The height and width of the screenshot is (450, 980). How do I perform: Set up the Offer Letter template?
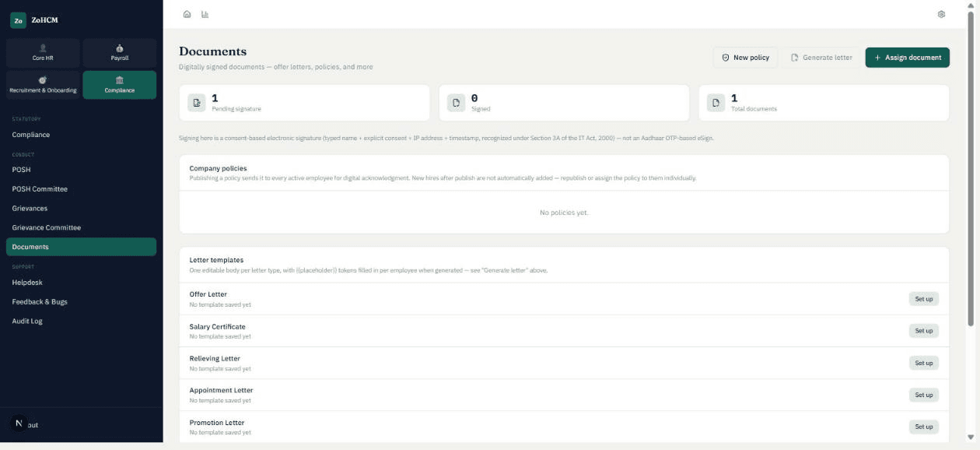point(923,299)
